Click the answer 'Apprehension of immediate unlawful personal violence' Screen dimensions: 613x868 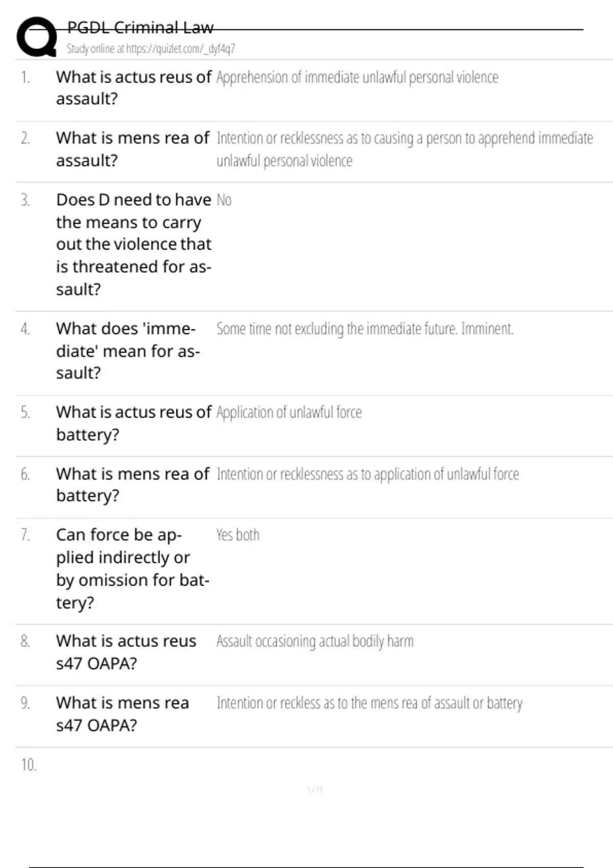coord(357,78)
